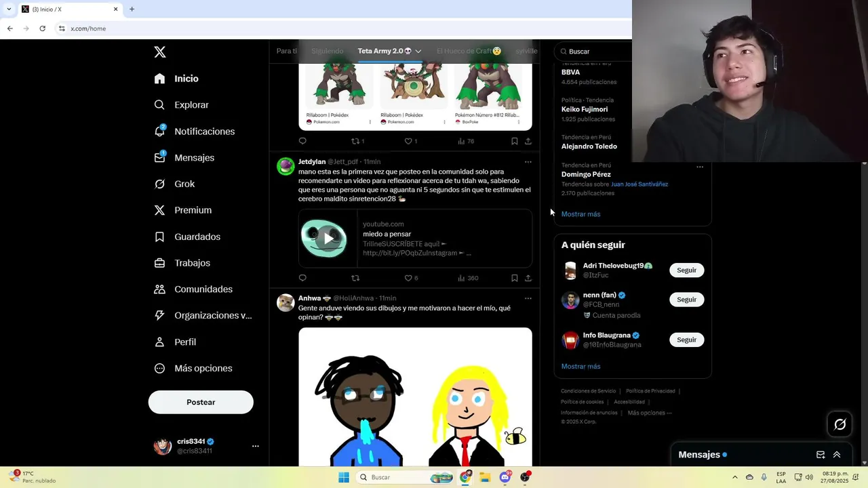Open the X logo home icon
This screenshot has width=868, height=488.
point(160,52)
